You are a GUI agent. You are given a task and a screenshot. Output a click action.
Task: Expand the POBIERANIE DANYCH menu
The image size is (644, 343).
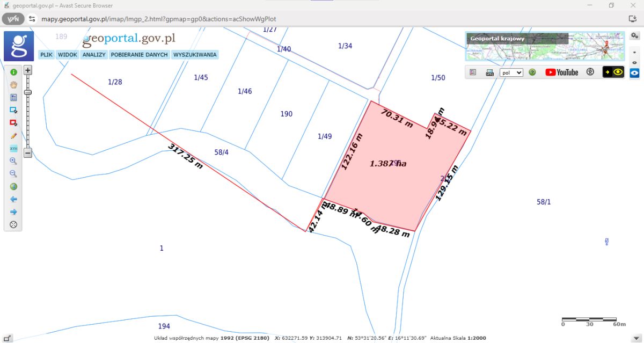click(140, 55)
